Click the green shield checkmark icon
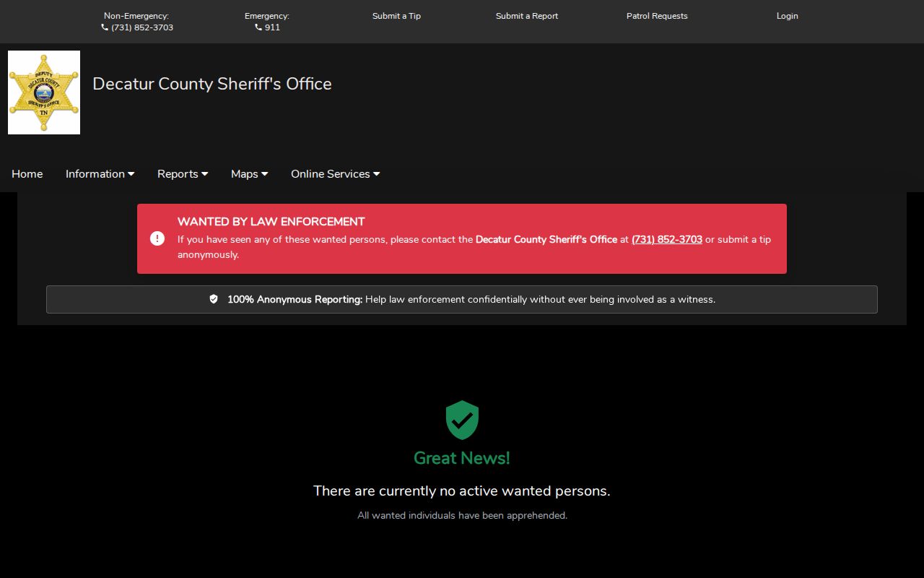The image size is (924, 578). point(462,420)
